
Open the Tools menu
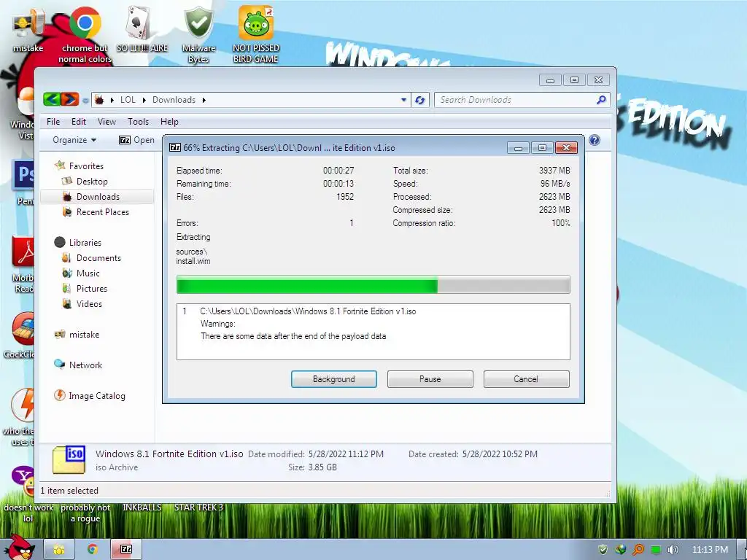(x=138, y=122)
